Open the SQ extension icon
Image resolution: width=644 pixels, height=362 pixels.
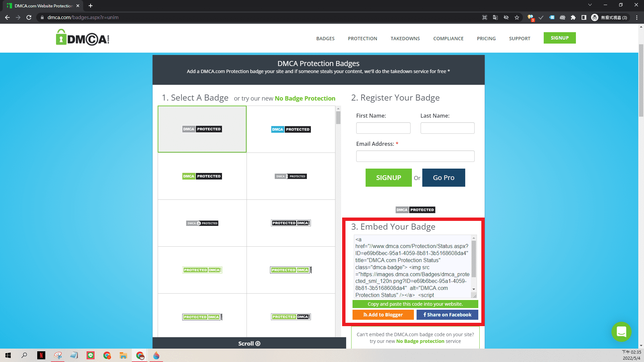pyautogui.click(x=562, y=17)
